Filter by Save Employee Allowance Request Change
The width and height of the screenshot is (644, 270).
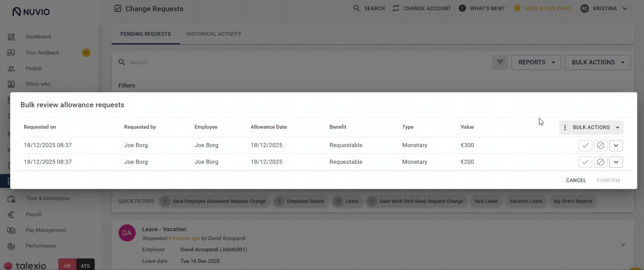pyautogui.click(x=215, y=201)
